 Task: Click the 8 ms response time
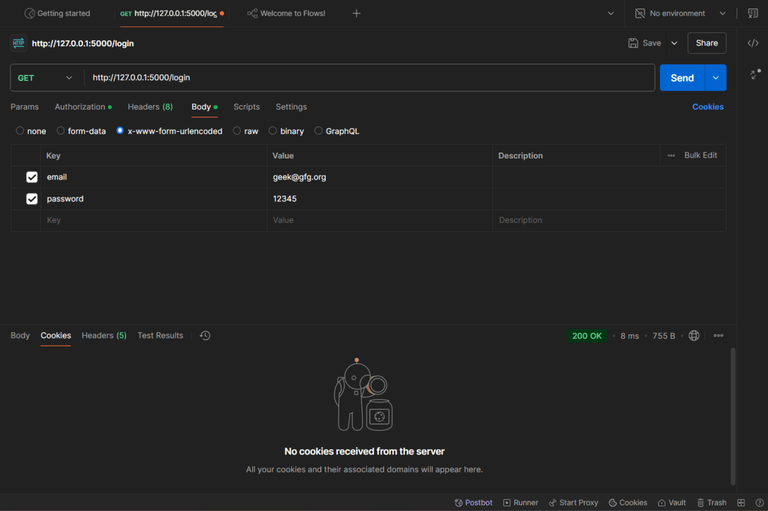(x=629, y=336)
